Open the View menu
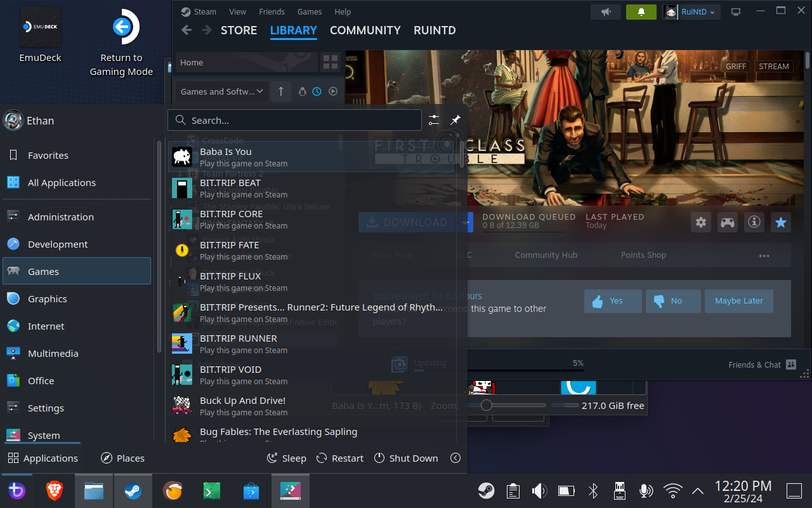This screenshot has width=812, height=508. tap(238, 12)
